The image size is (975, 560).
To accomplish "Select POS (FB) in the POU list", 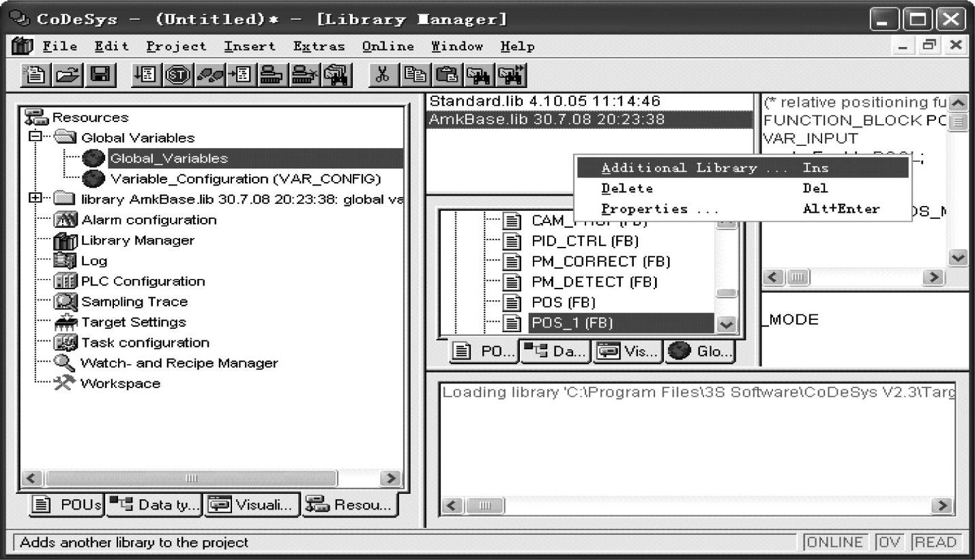I will [563, 302].
